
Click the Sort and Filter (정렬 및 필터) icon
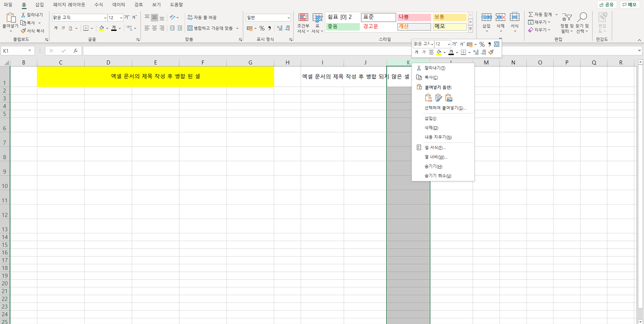[x=567, y=17]
